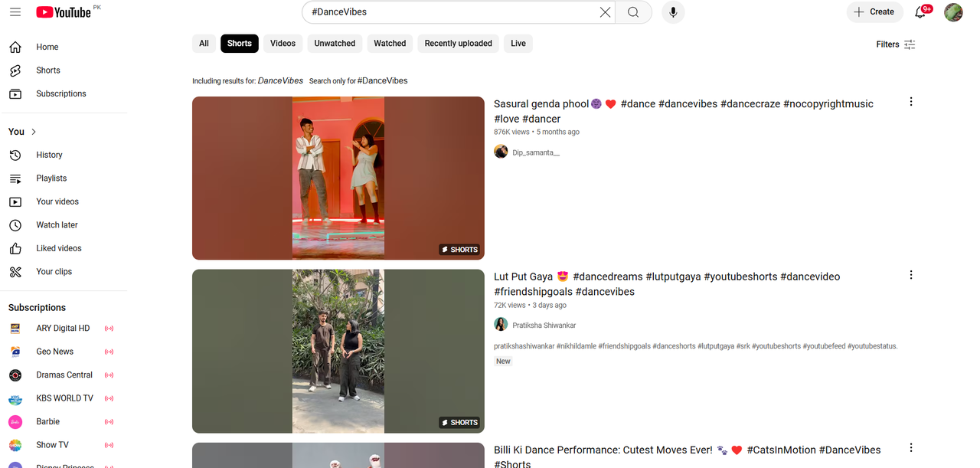Open Dip_samanta__ channel name
Image resolution: width=980 pixels, height=468 pixels.
[x=536, y=152]
